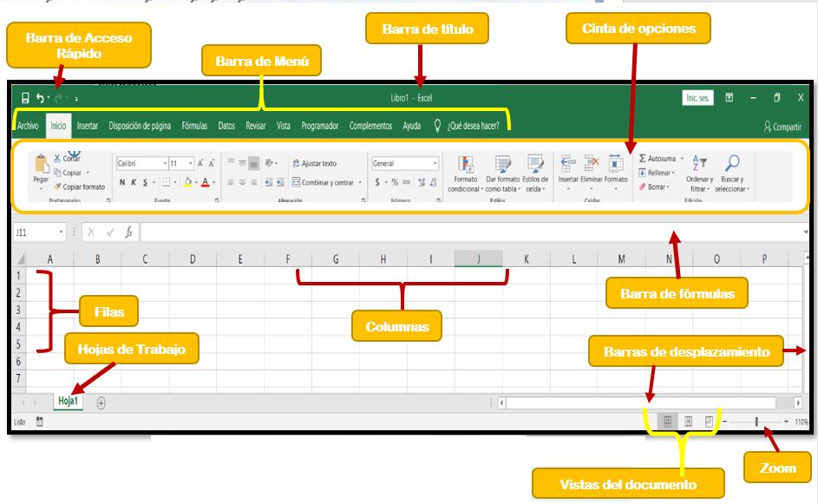
Task: Click the Pegar clipboard icon
Action: point(42,164)
